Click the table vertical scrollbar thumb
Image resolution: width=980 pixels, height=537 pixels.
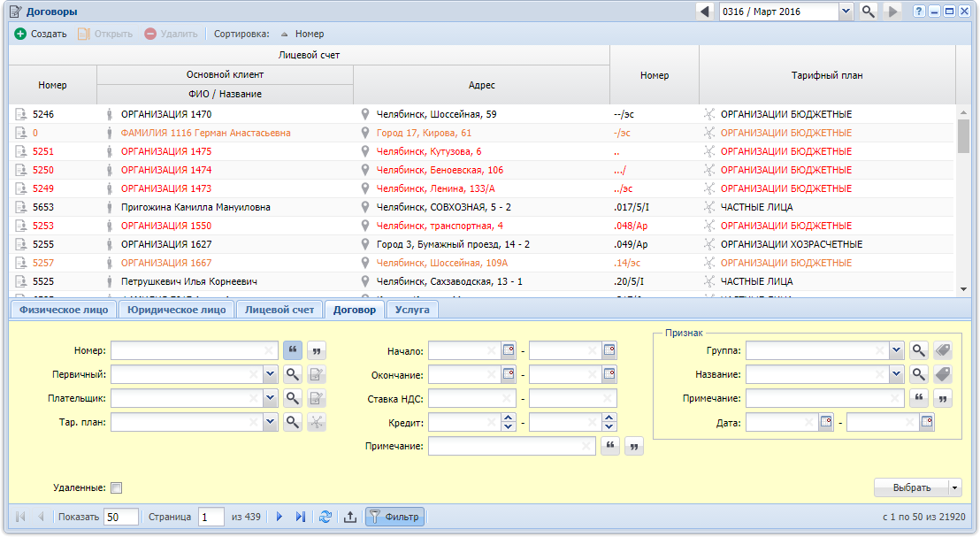pyautogui.click(x=963, y=135)
